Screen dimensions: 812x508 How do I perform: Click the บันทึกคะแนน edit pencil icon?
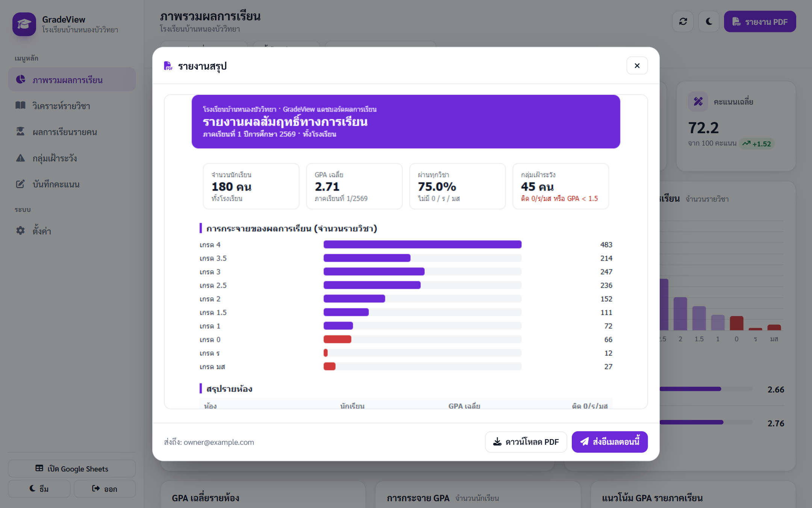pos(20,184)
